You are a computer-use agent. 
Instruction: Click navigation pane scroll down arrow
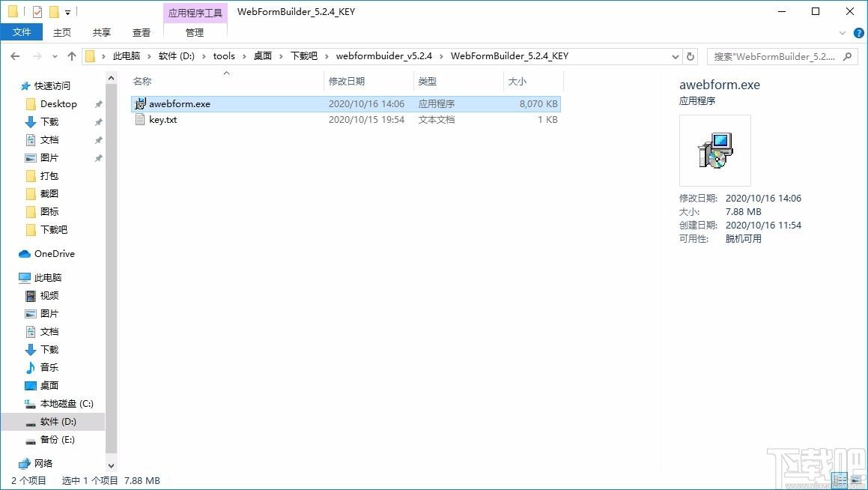click(112, 465)
